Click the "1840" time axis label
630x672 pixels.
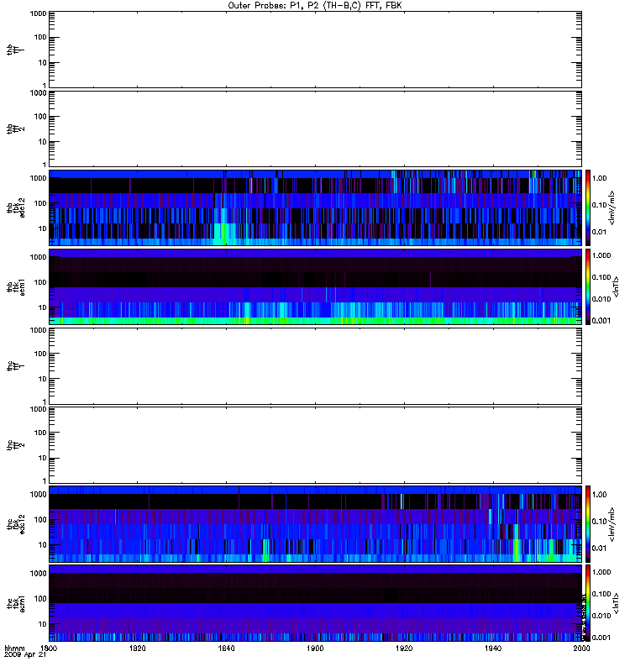tap(226, 648)
